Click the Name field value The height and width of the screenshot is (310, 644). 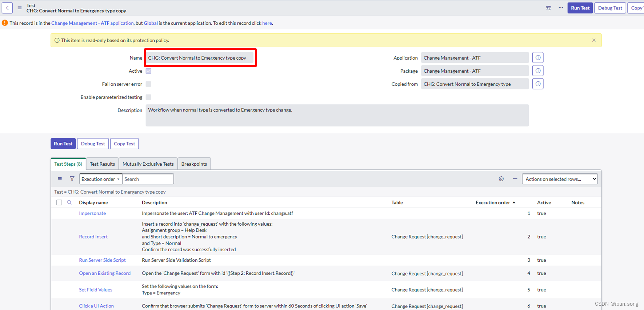tap(200, 58)
